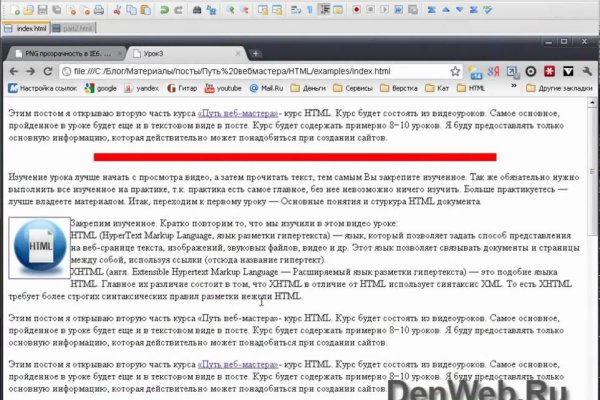Bookmark the page with the star icon
The width and height of the screenshot is (600, 400).
pyautogui.click(x=455, y=72)
